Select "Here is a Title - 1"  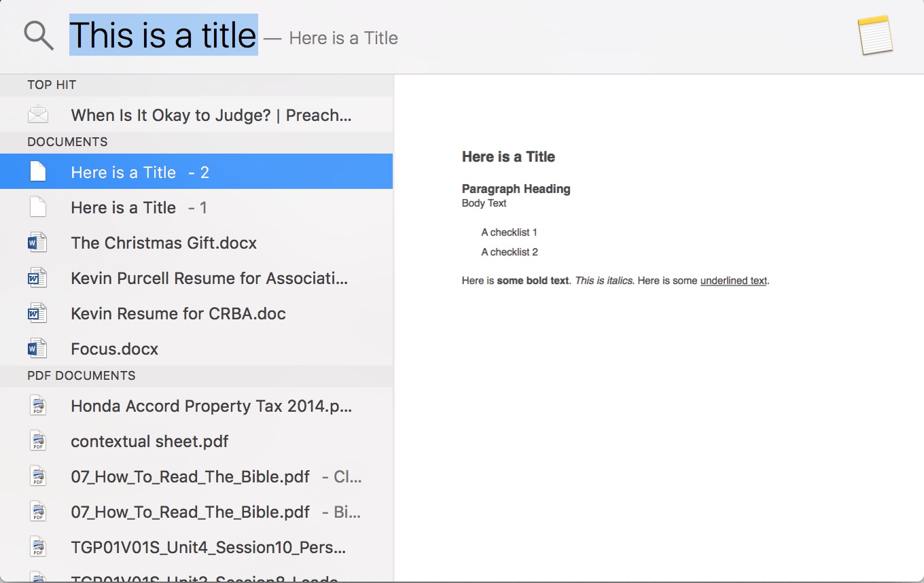139,207
